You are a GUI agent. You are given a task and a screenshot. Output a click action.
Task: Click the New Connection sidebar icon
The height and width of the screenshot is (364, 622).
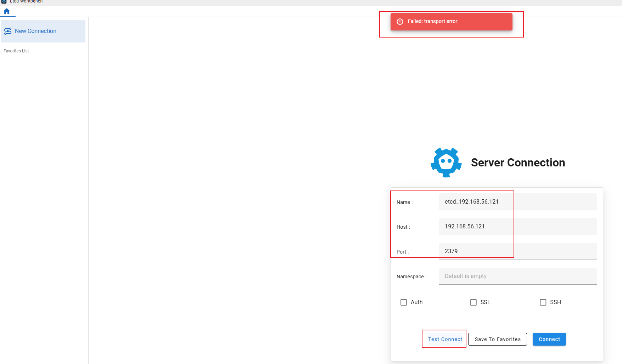(8, 31)
